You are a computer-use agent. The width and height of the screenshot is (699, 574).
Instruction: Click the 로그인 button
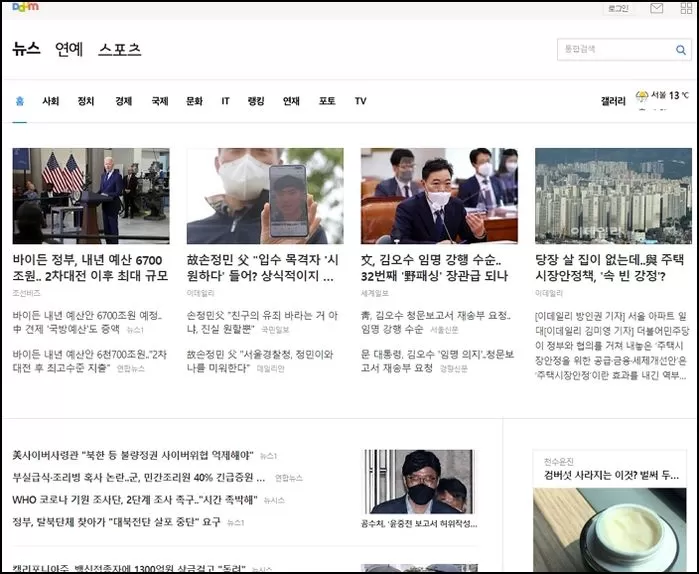pyautogui.click(x=618, y=8)
